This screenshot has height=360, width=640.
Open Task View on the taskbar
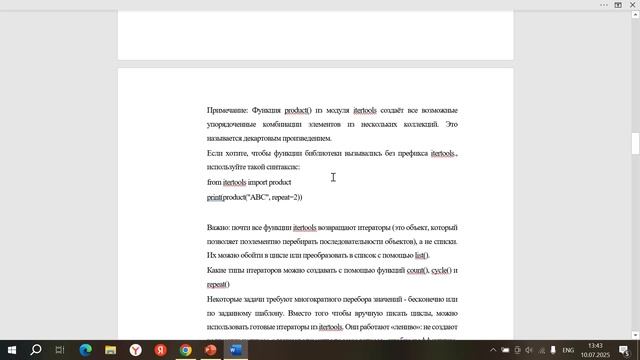click(x=60, y=350)
